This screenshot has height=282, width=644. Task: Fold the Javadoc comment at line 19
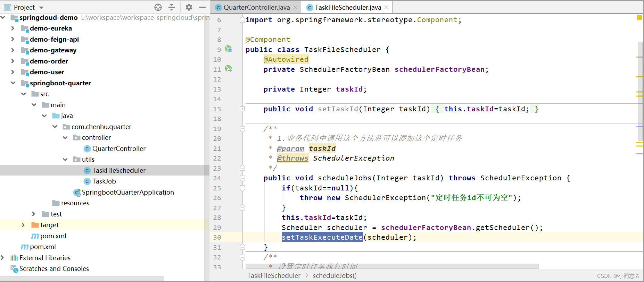click(242, 129)
